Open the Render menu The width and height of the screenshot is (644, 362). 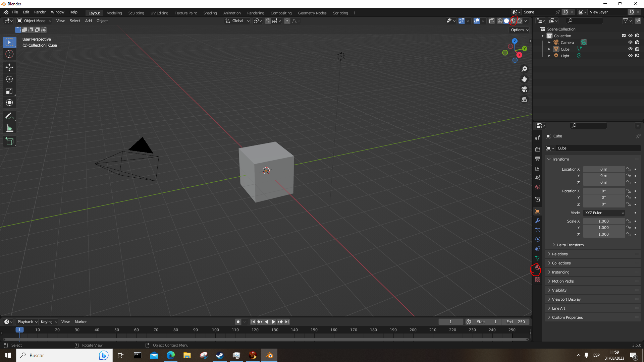pos(40,12)
